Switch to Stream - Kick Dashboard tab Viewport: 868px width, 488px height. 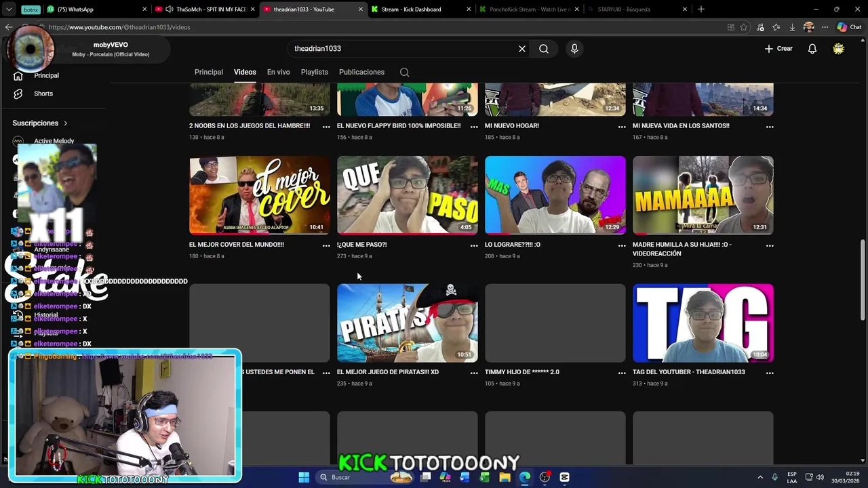tap(419, 9)
